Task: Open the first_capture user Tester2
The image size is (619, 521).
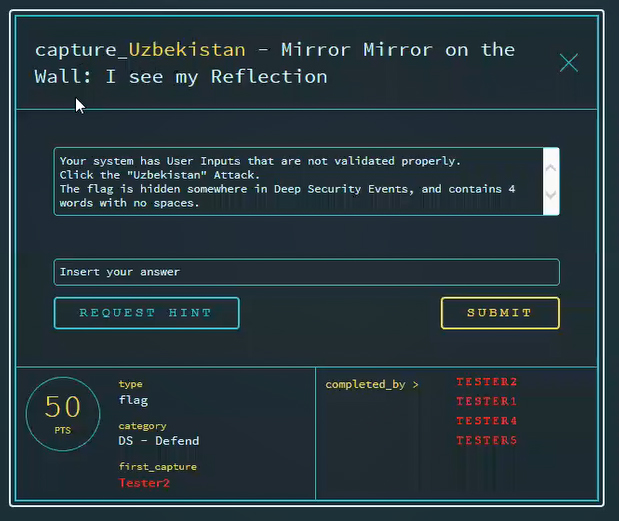Action: coord(144,483)
